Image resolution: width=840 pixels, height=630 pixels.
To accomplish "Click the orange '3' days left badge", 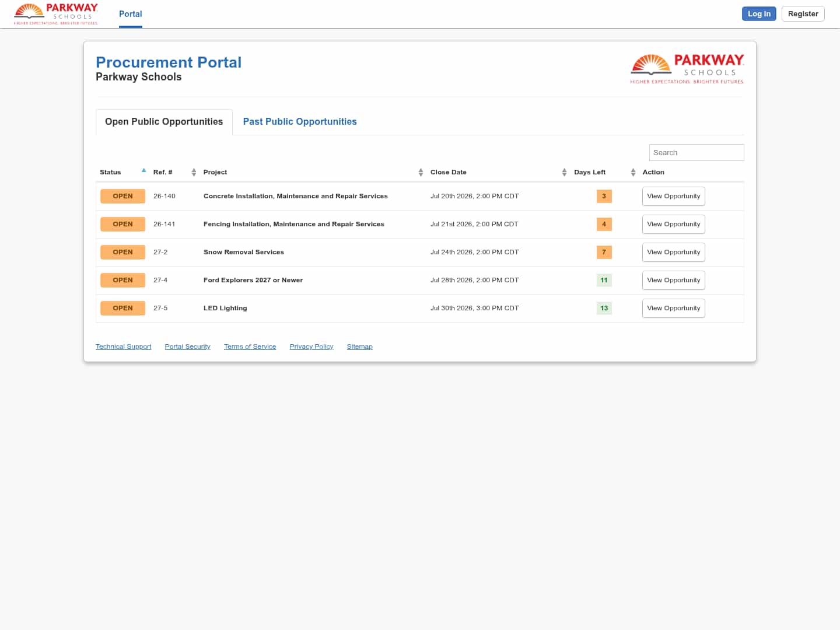I will tap(604, 196).
